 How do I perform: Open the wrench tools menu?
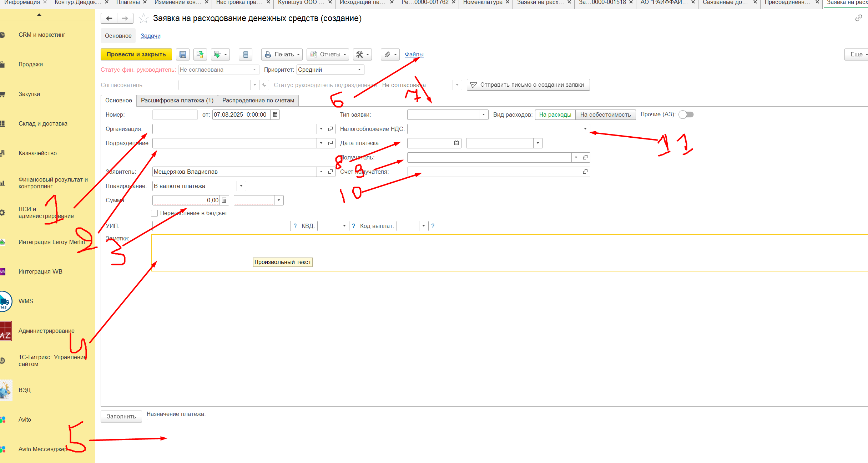click(362, 55)
